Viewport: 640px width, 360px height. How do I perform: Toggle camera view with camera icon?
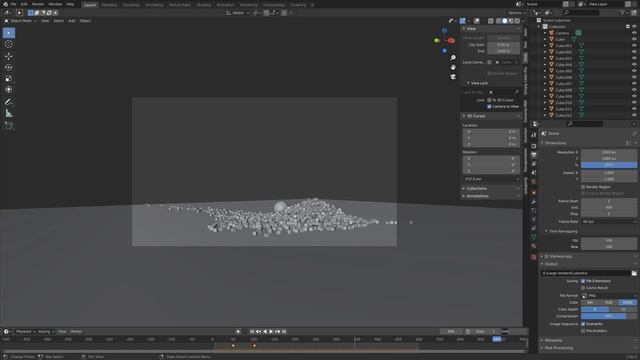[x=453, y=76]
